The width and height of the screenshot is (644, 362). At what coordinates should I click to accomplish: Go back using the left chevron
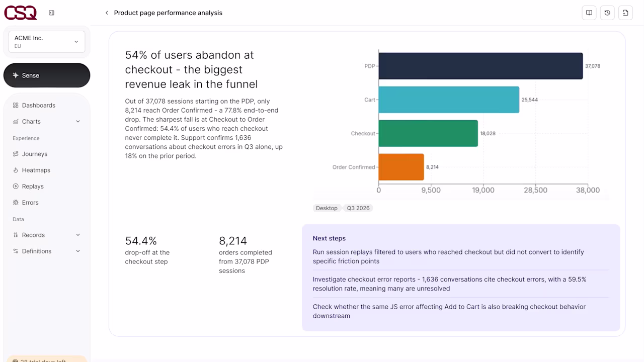tap(107, 13)
